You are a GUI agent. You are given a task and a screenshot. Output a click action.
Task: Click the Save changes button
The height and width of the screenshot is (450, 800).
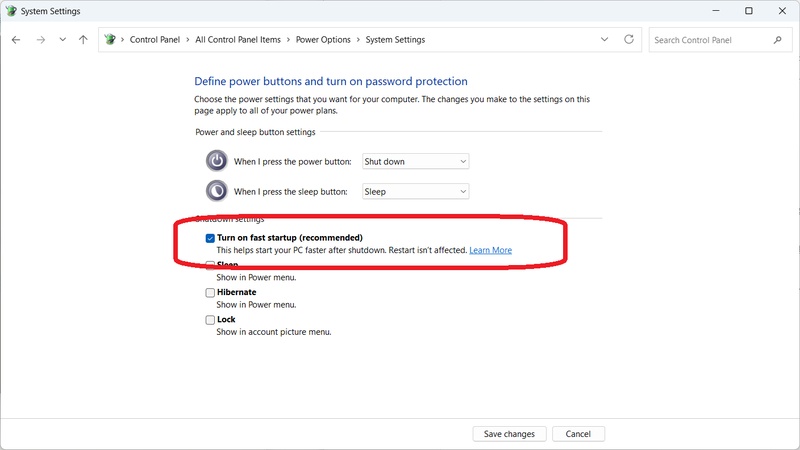[x=509, y=434]
